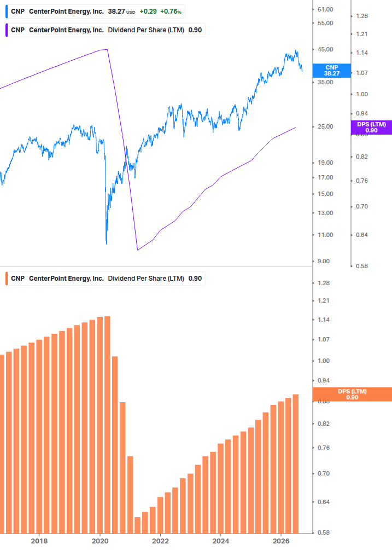Click the purple color marker of dividend legend
The width and height of the screenshot is (392, 550).
click(7, 30)
